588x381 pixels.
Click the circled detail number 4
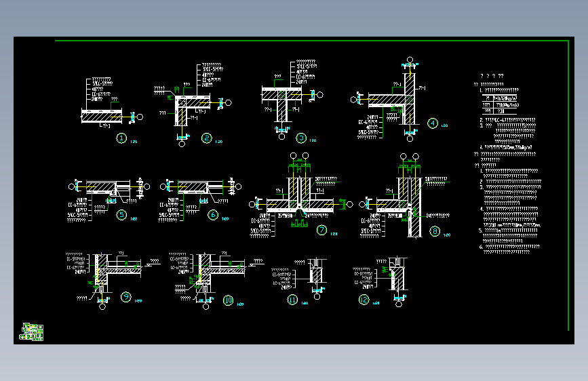(x=433, y=123)
